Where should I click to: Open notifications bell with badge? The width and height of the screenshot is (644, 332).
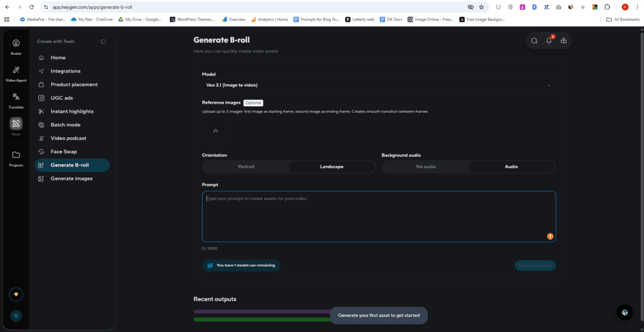coord(549,40)
